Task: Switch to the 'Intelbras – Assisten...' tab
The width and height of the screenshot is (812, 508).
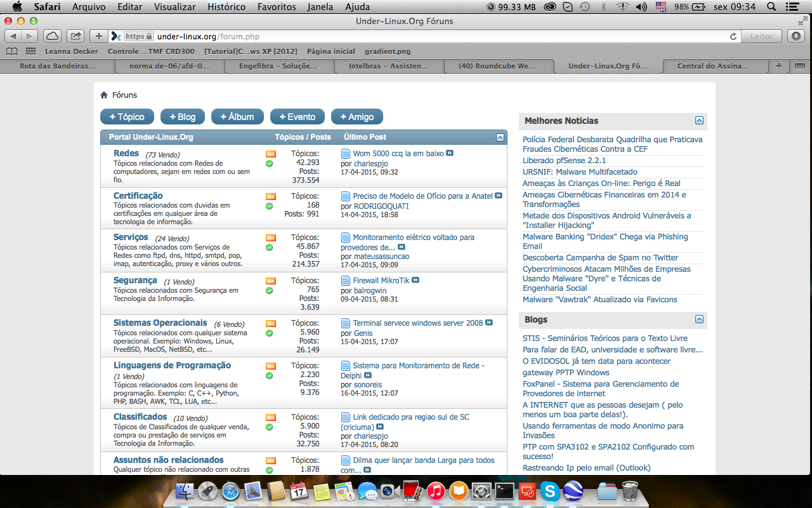Action: pyautogui.click(x=388, y=66)
